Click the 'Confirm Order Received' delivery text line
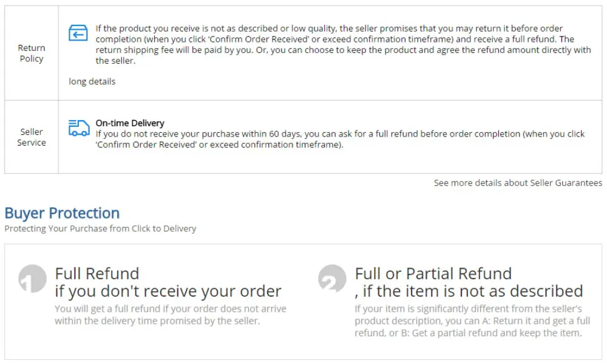Image resolution: width=607 pixels, height=364 pixels. (220, 144)
